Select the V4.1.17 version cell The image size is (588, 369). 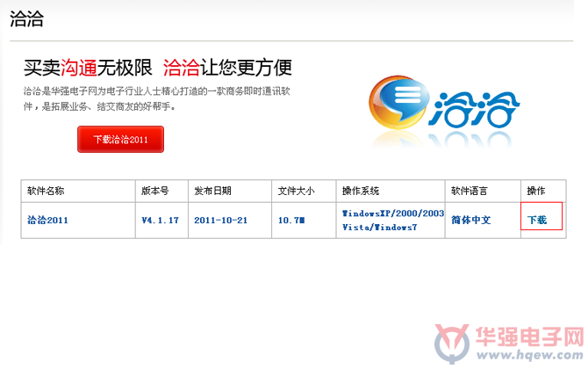point(160,220)
